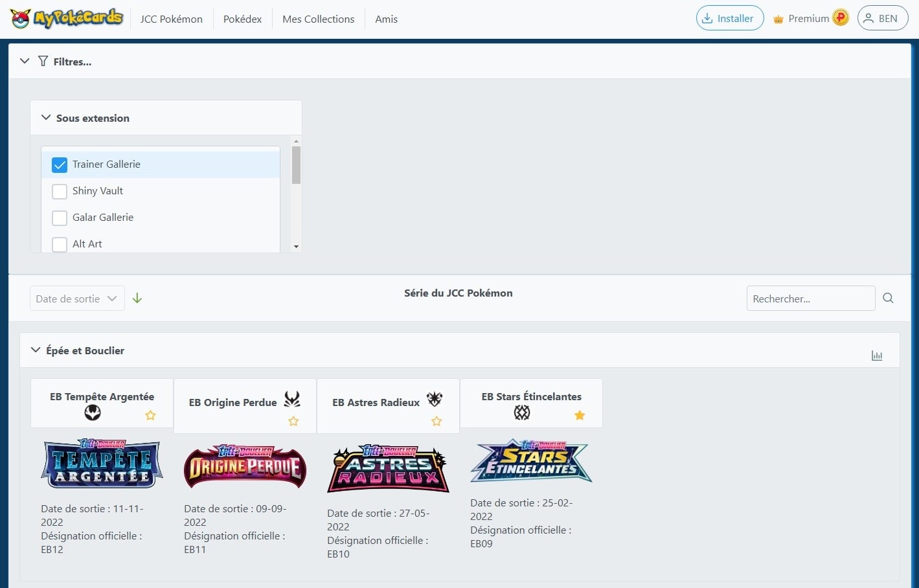This screenshot has width=919, height=588.
Task: Open the BEN account button
Action: pos(882,17)
